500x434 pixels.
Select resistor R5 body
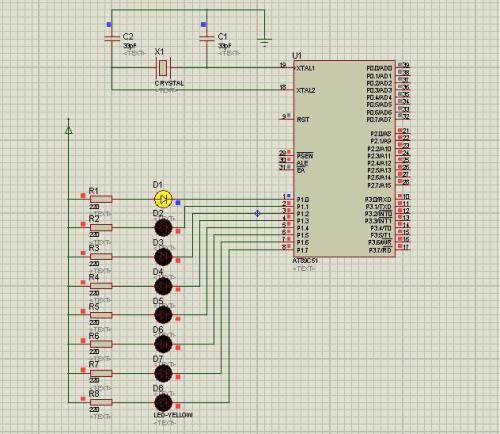point(101,315)
